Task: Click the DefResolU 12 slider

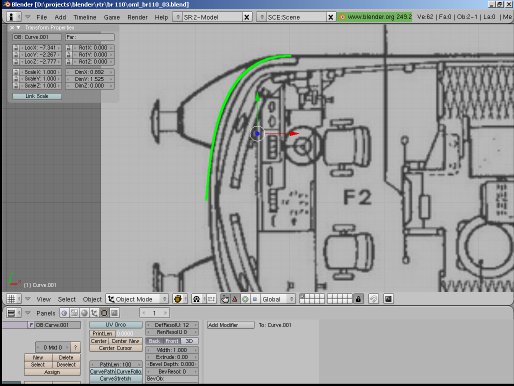Action: [x=172, y=325]
